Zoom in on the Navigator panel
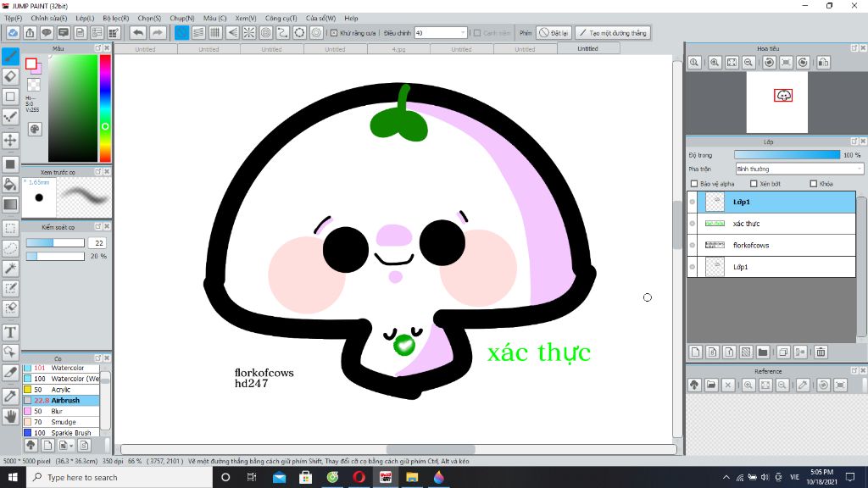 click(x=715, y=63)
